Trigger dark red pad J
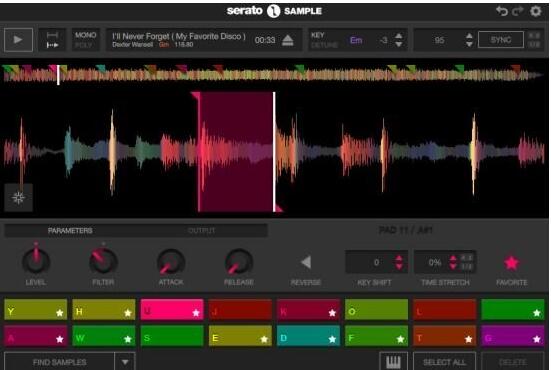Viewport: 551px width, 370px height. [x=240, y=310]
